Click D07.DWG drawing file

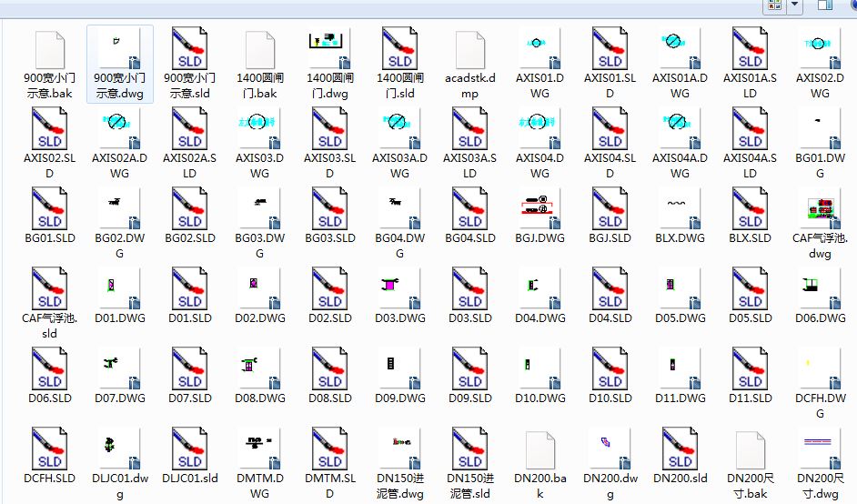click(120, 369)
